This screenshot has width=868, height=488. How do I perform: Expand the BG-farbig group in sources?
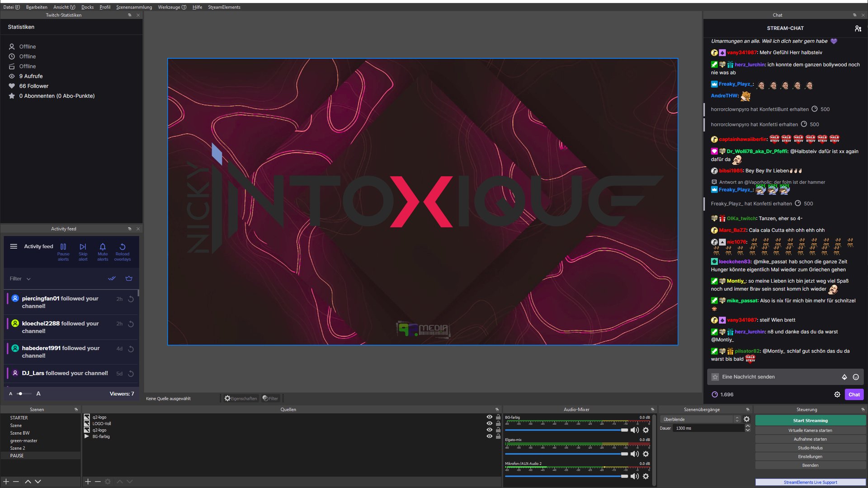click(86, 436)
